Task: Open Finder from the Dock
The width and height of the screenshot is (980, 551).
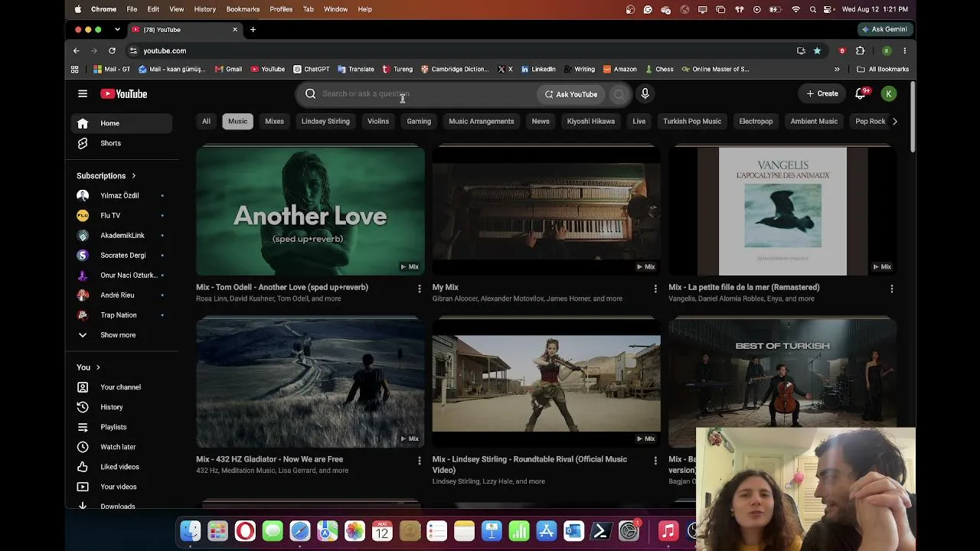Action: [190, 530]
